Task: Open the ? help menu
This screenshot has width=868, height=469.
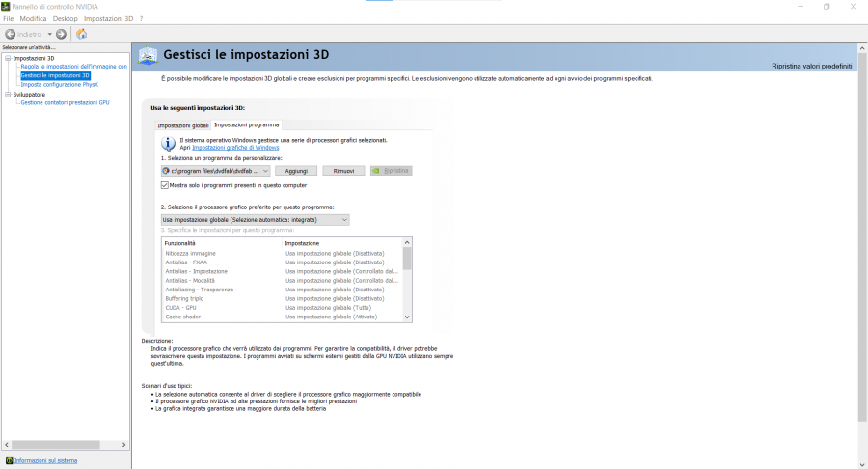Action: click(141, 19)
